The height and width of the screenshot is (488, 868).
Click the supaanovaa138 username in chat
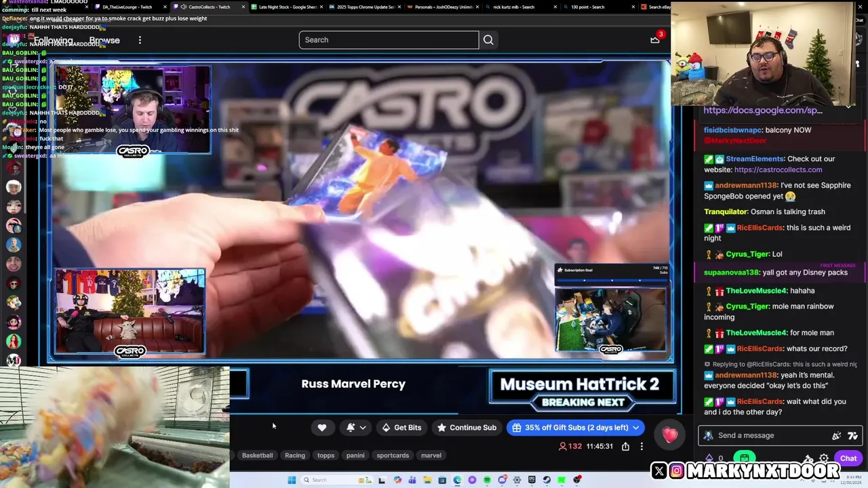coord(731,272)
